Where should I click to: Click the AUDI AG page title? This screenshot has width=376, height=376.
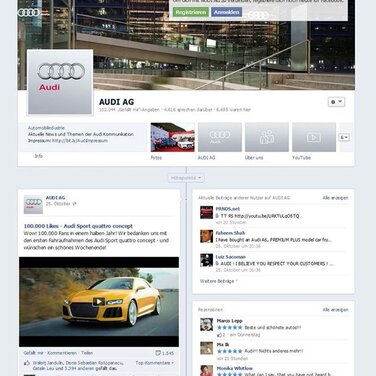pos(116,102)
